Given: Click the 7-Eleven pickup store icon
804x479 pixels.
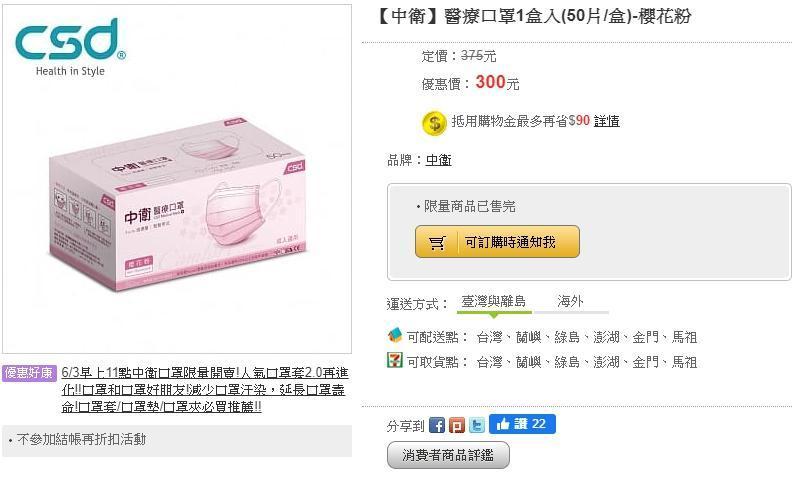Looking at the screenshot, I should [394, 360].
